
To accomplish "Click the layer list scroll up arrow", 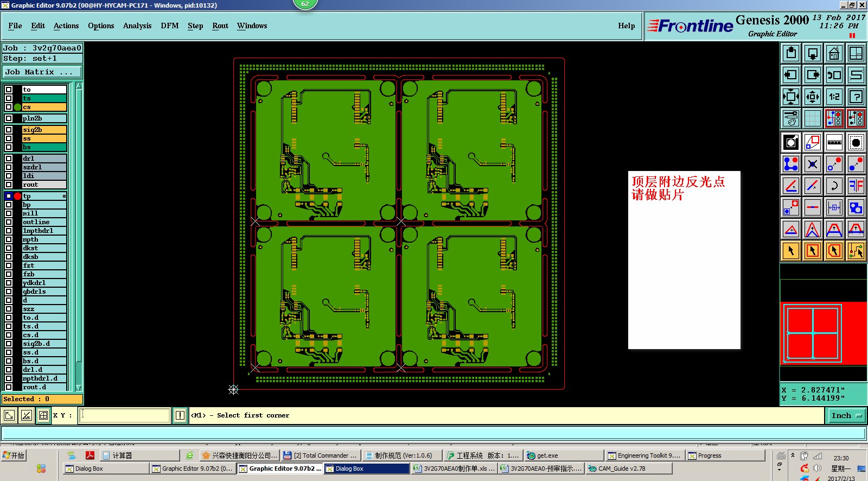I will 79,86.
